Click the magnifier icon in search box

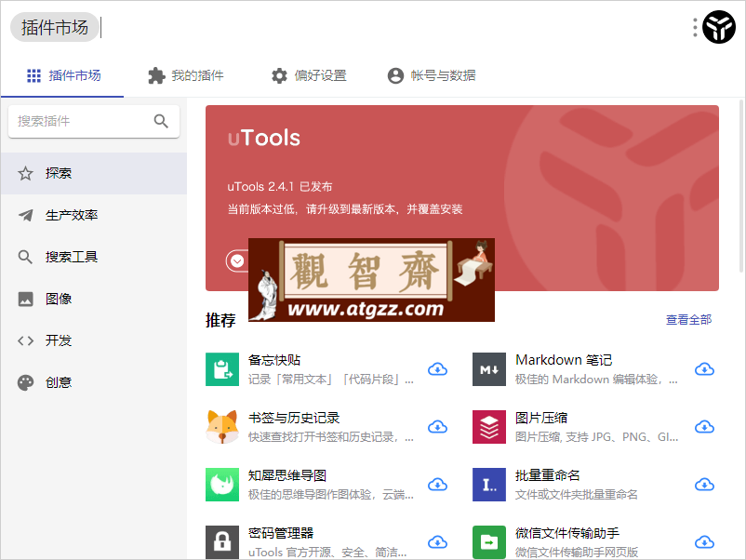coord(161,121)
